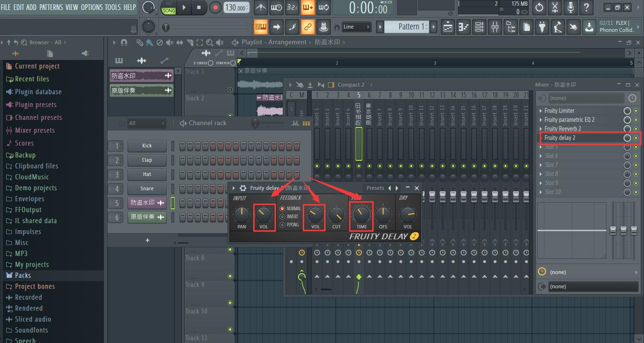Open the Mixer panel icon in the toolbar
This screenshot has height=343, width=644.
pos(495,27)
